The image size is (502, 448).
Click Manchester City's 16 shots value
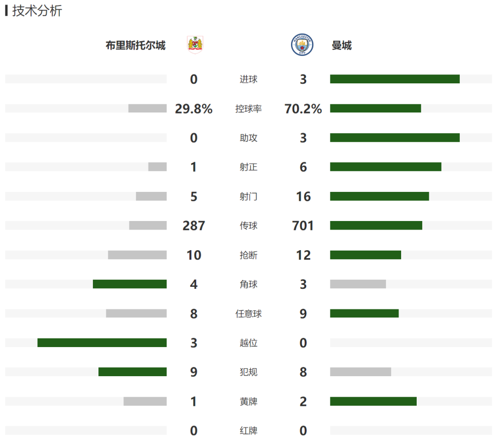click(303, 196)
